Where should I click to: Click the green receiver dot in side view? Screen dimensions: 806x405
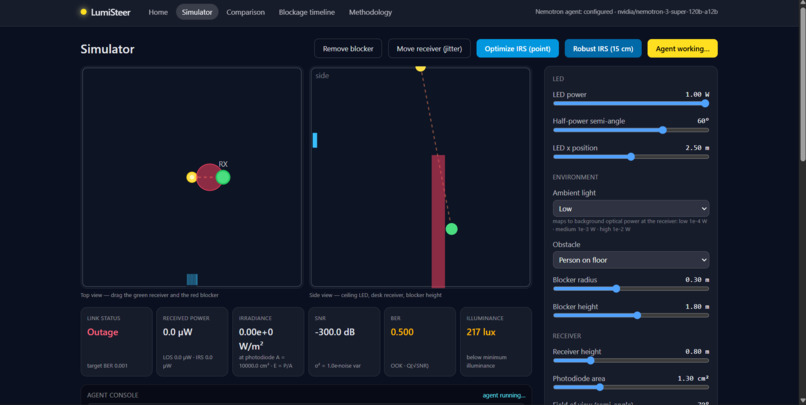(451, 229)
